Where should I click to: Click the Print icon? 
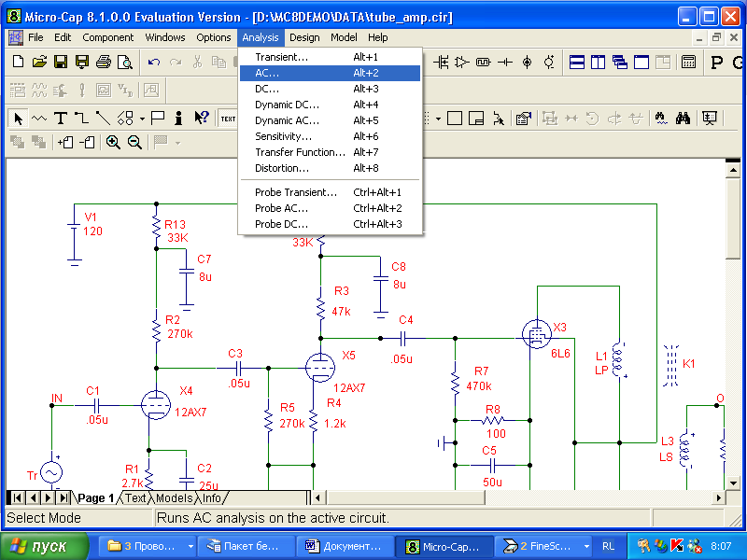click(x=104, y=62)
